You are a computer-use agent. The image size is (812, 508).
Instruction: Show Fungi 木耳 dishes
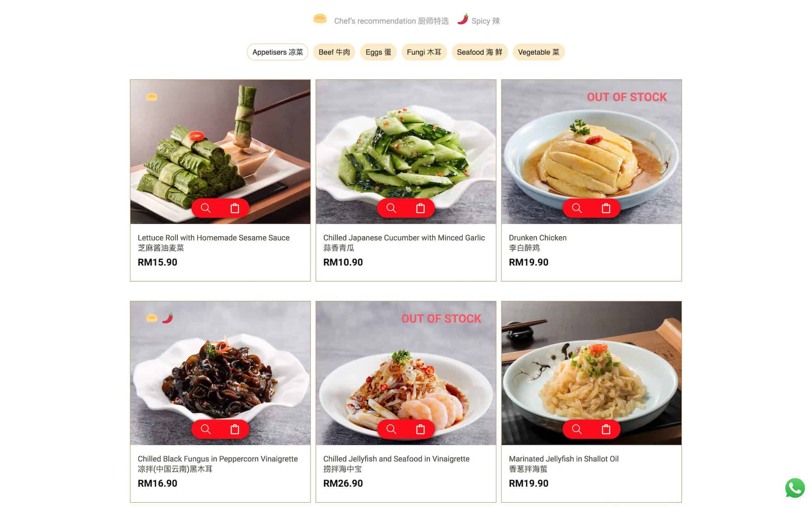(424, 52)
